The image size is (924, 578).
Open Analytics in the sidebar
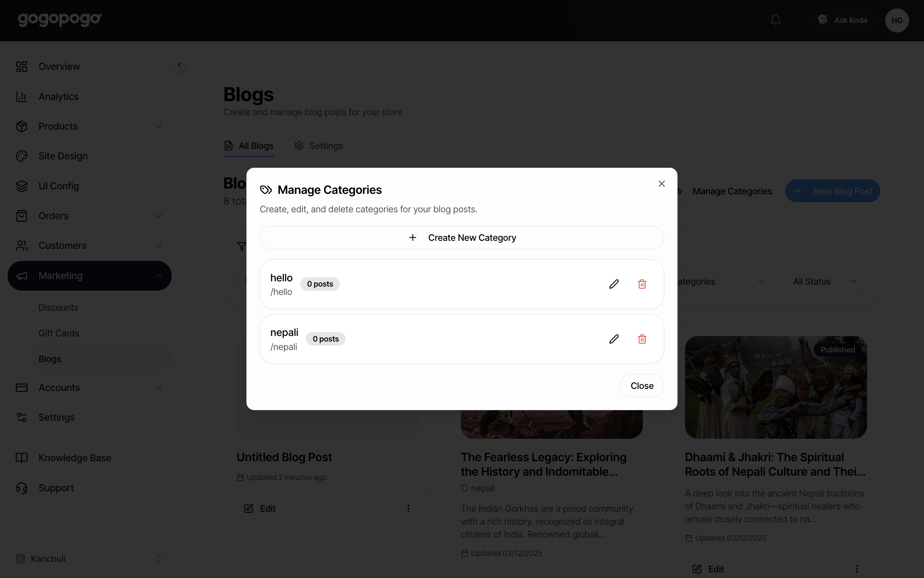pyautogui.click(x=89, y=97)
